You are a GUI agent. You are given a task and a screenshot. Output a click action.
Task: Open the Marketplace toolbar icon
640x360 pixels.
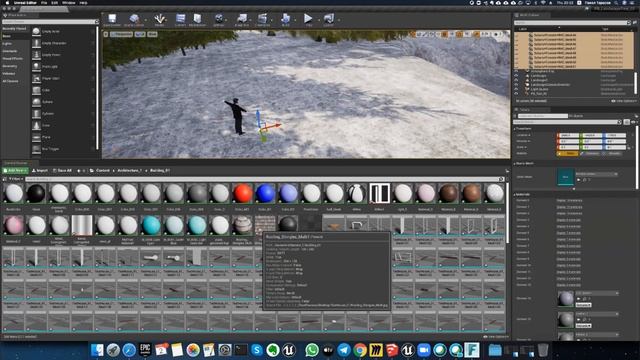tap(198, 18)
